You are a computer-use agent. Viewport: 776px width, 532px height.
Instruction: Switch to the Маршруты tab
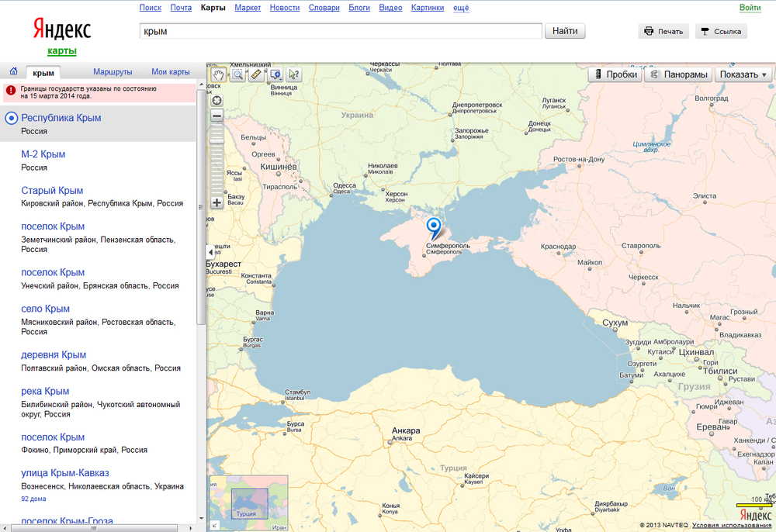click(113, 72)
